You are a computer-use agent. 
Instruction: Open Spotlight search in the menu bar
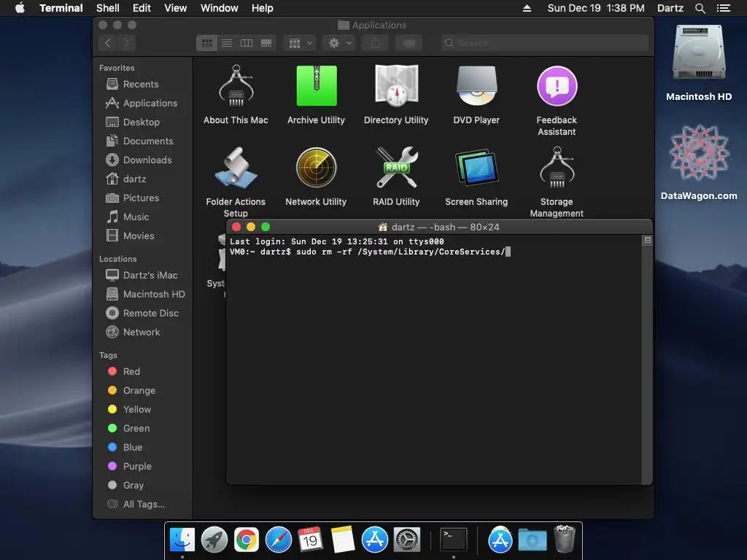pos(700,8)
